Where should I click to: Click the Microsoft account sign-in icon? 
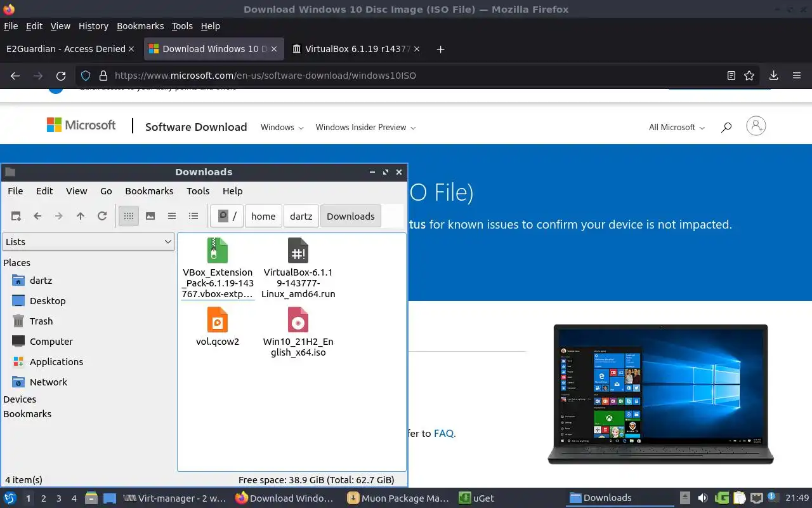[x=756, y=126]
